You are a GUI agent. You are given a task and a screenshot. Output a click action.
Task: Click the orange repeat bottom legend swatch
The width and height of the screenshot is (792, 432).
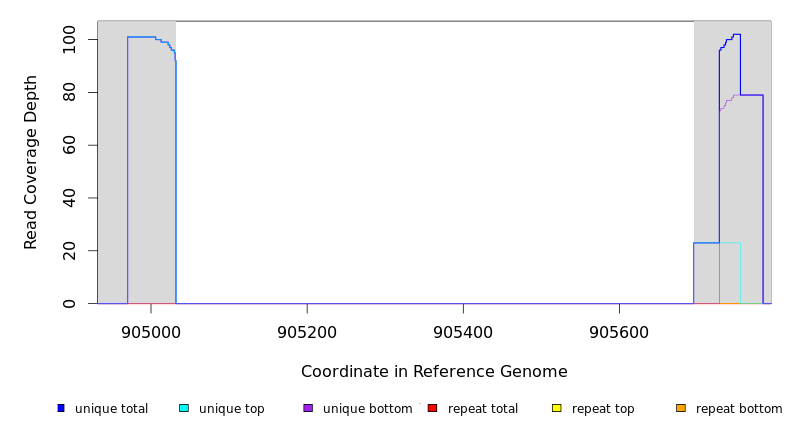point(681,408)
